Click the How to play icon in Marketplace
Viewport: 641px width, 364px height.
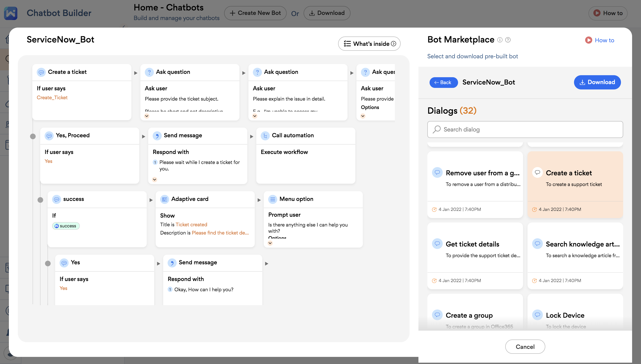pyautogui.click(x=588, y=40)
